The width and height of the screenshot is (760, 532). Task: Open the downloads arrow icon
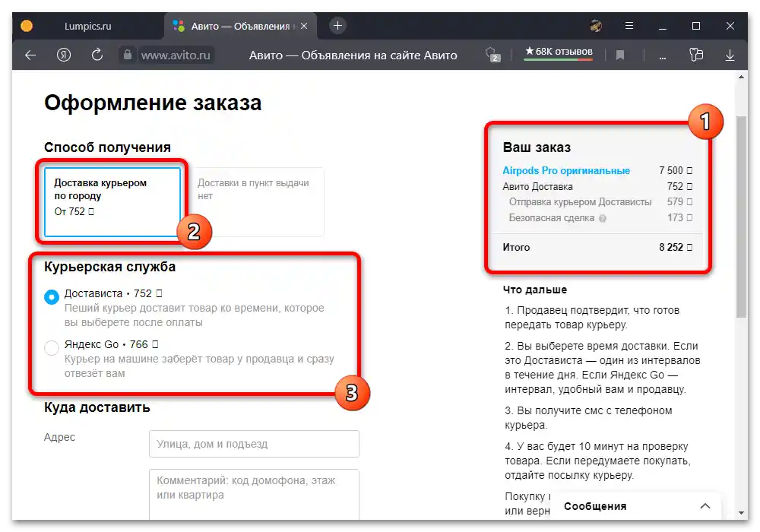tap(730, 55)
